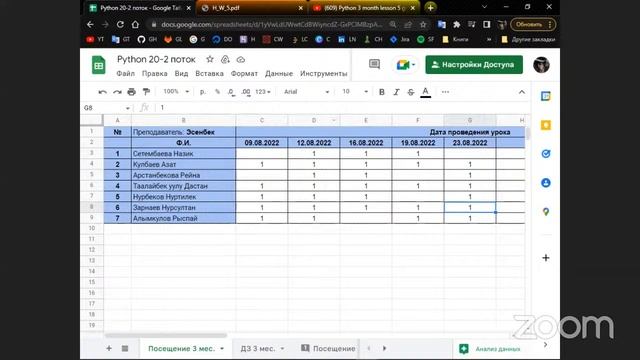Increase decimal places
This screenshot has height=360, width=640.
click(245, 92)
